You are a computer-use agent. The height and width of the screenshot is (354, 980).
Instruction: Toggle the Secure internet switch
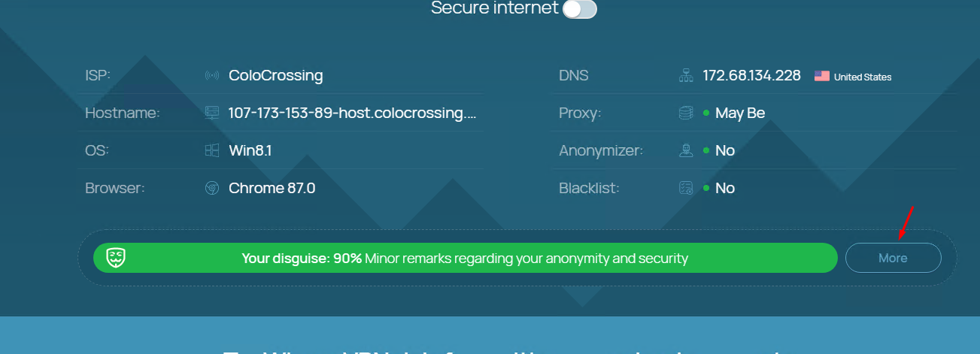(580, 9)
